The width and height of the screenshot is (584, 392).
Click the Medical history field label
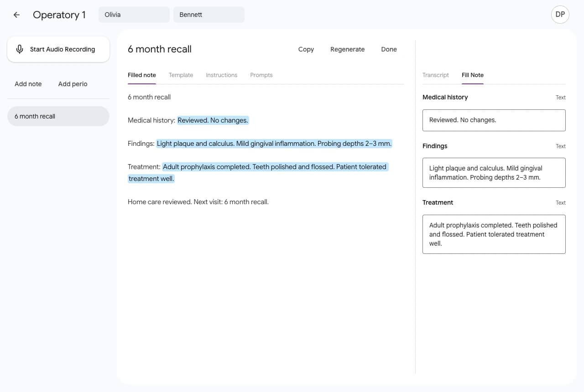coord(445,97)
